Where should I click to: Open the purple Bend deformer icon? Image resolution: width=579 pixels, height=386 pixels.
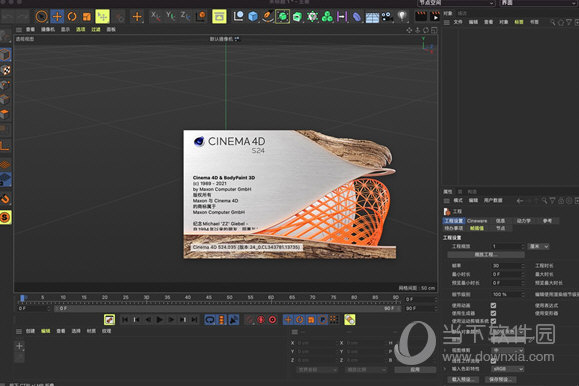pyautogui.click(x=342, y=17)
